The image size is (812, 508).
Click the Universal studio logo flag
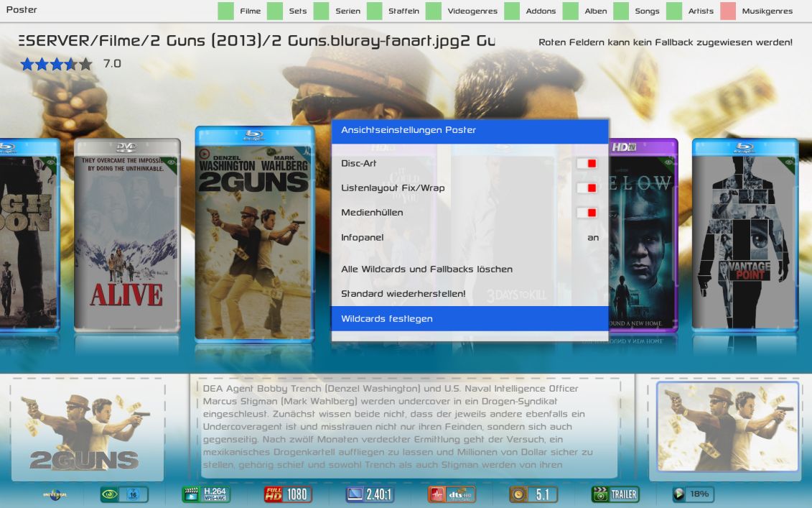55,494
